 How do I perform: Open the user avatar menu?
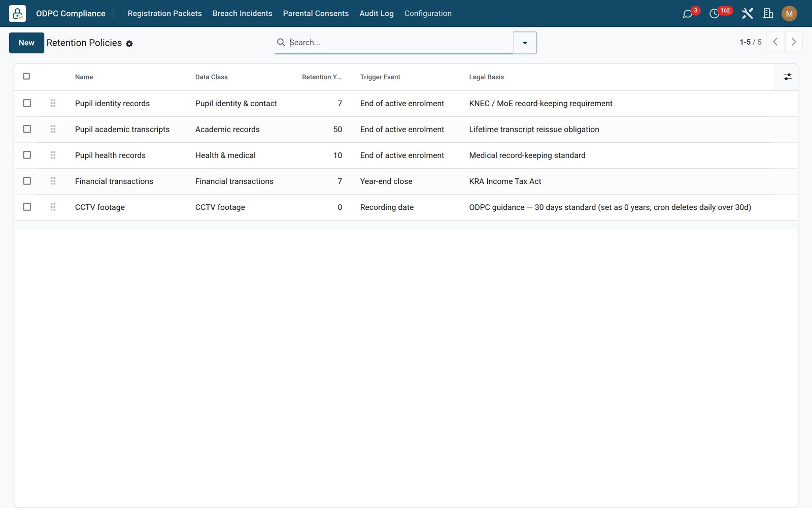click(x=789, y=14)
